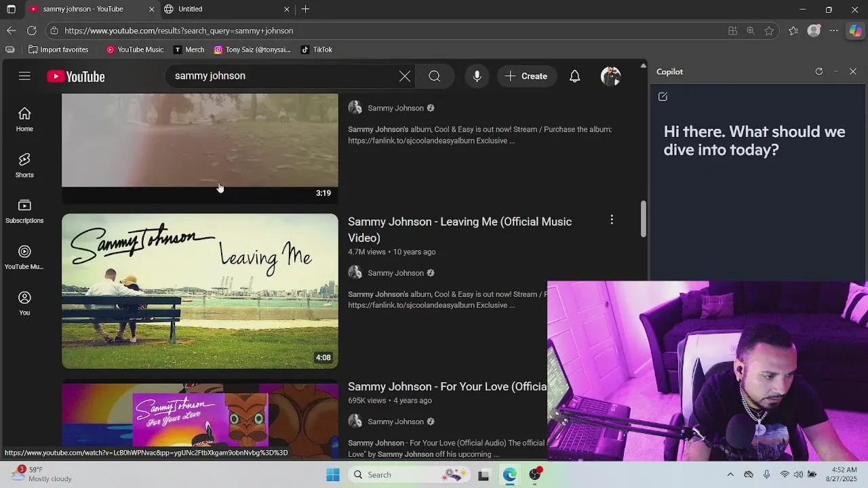This screenshot has height=488, width=868.
Task: Open Import favorites bookmark
Action: point(58,49)
